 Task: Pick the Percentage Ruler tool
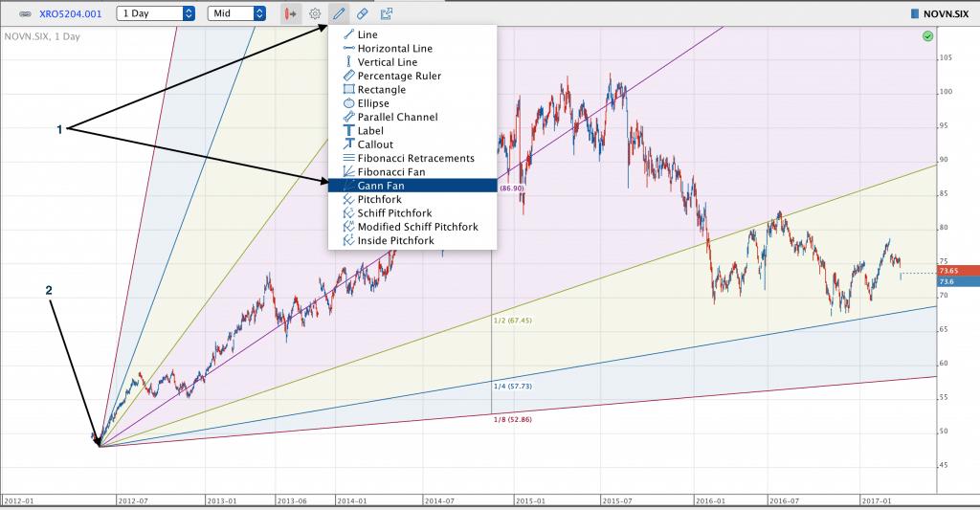click(398, 76)
